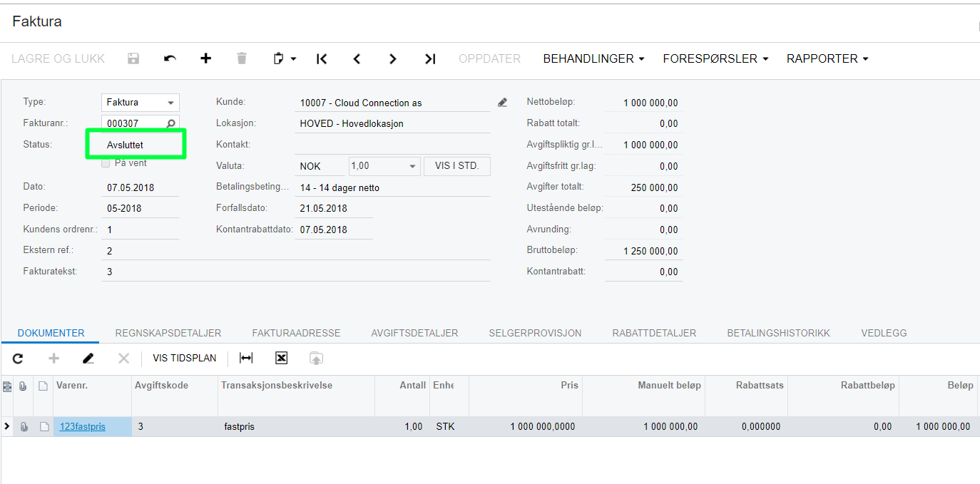This screenshot has height=484, width=980.
Task: Delete the current invoice
Action: (x=241, y=58)
